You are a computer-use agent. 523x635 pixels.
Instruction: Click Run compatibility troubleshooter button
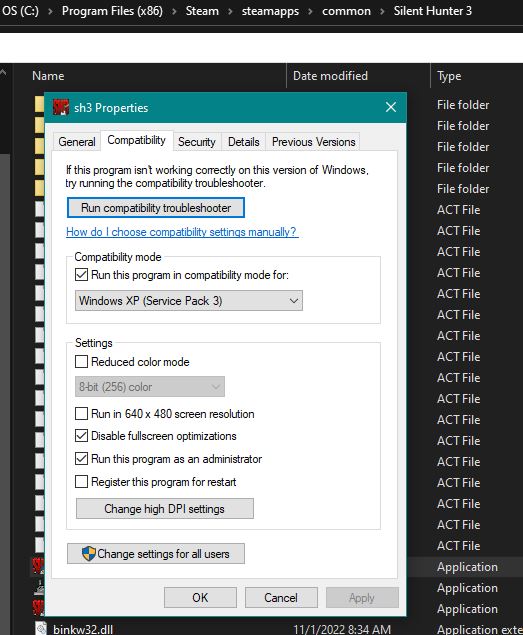(156, 208)
